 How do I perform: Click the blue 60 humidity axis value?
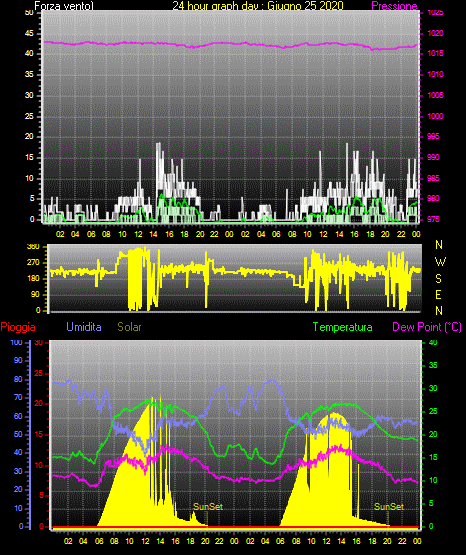[18, 416]
